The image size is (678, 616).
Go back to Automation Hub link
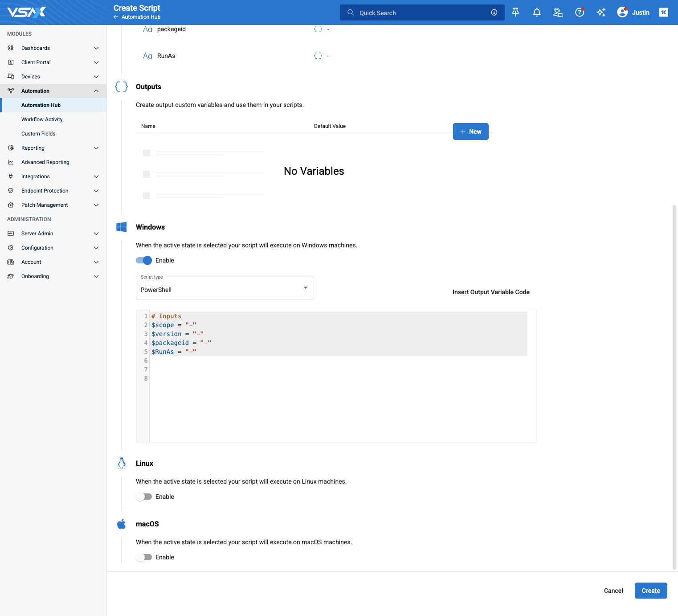pyautogui.click(x=137, y=17)
